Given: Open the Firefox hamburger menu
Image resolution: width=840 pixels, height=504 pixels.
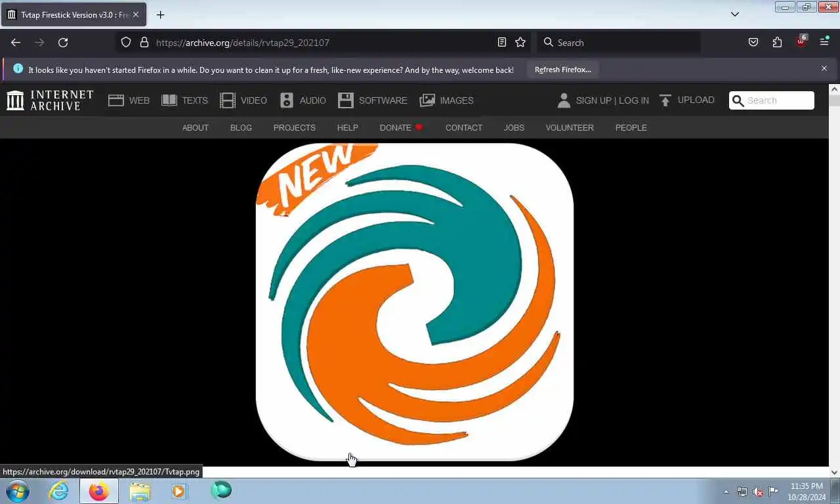Looking at the screenshot, I should 824,43.
